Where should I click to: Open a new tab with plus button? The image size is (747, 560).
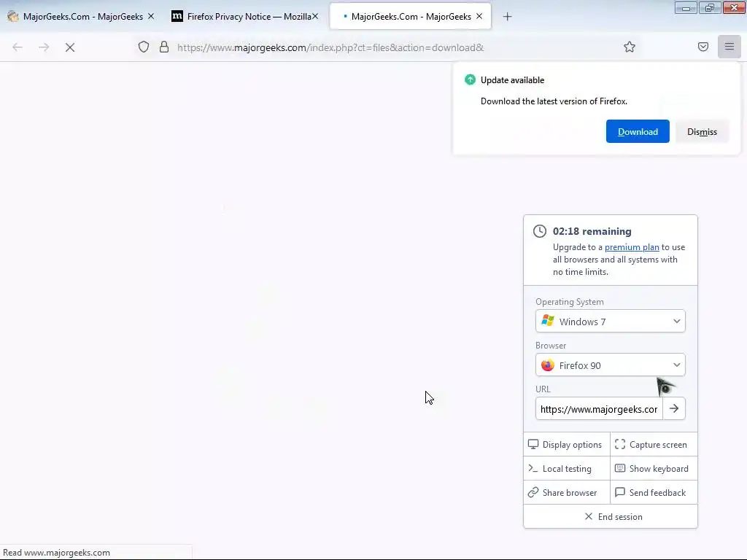click(x=508, y=17)
